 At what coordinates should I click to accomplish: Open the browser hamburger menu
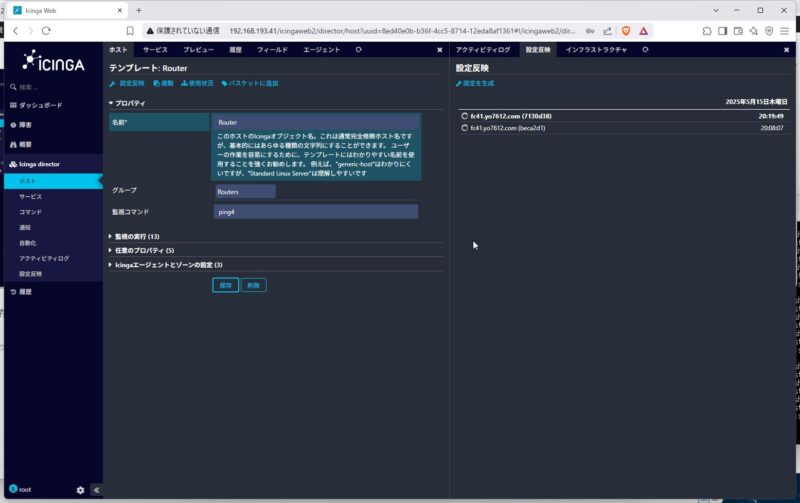click(x=785, y=31)
